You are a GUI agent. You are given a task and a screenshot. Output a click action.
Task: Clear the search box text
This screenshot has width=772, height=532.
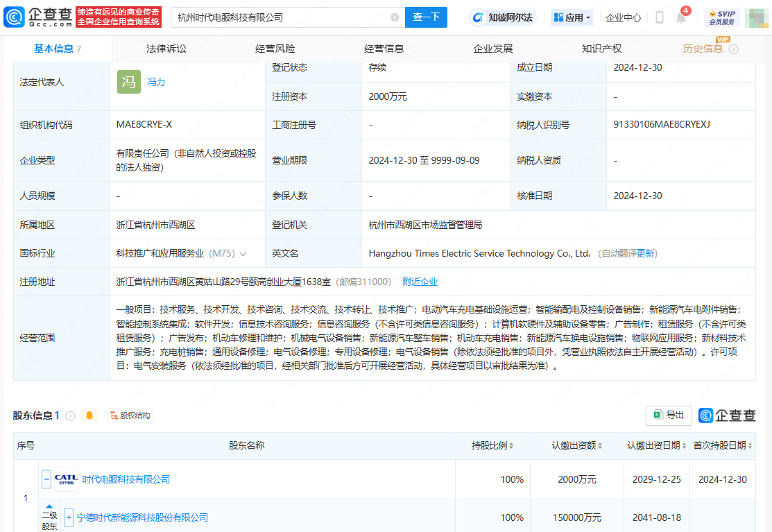[x=395, y=18]
